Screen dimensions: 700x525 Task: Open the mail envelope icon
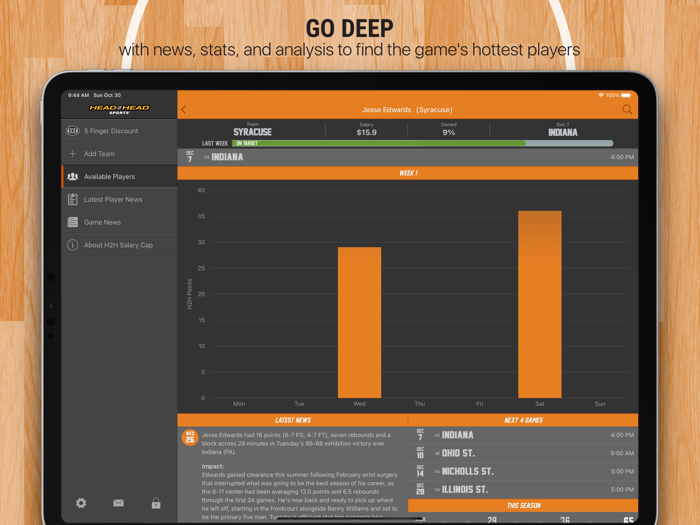coord(118,503)
